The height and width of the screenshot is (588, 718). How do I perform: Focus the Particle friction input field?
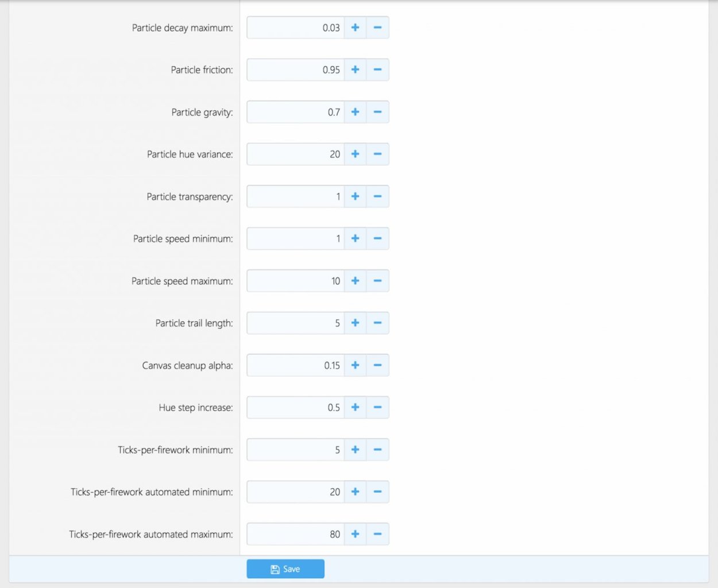coord(295,70)
